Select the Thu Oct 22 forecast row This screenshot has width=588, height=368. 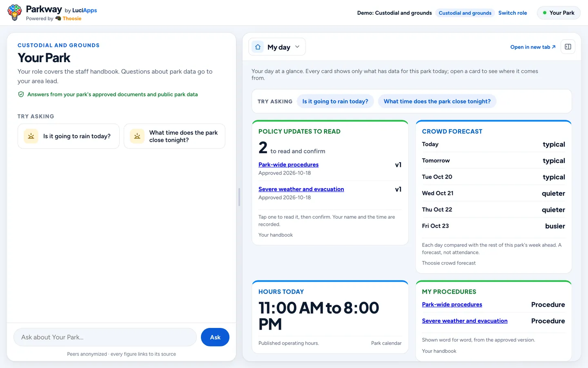(x=493, y=210)
